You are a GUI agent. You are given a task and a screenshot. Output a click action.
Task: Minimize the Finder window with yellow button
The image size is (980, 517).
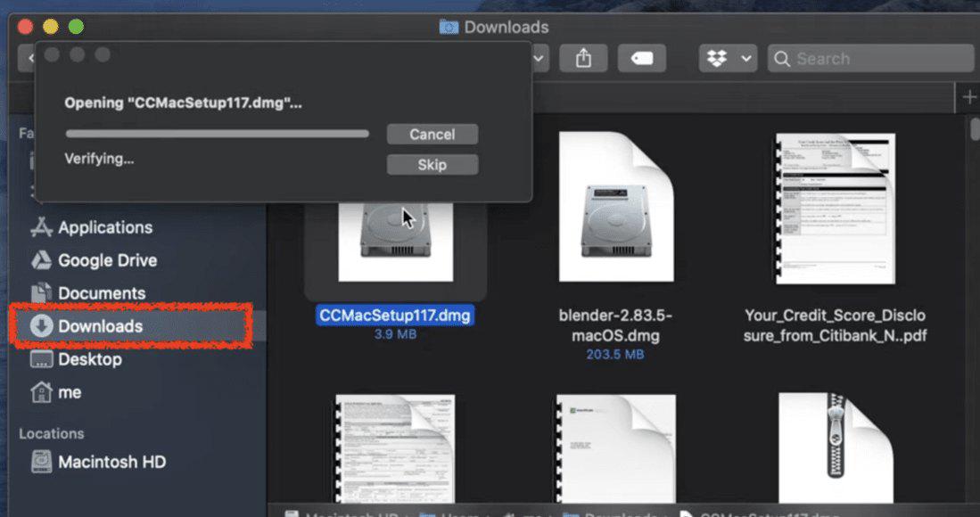pyautogui.click(x=51, y=27)
